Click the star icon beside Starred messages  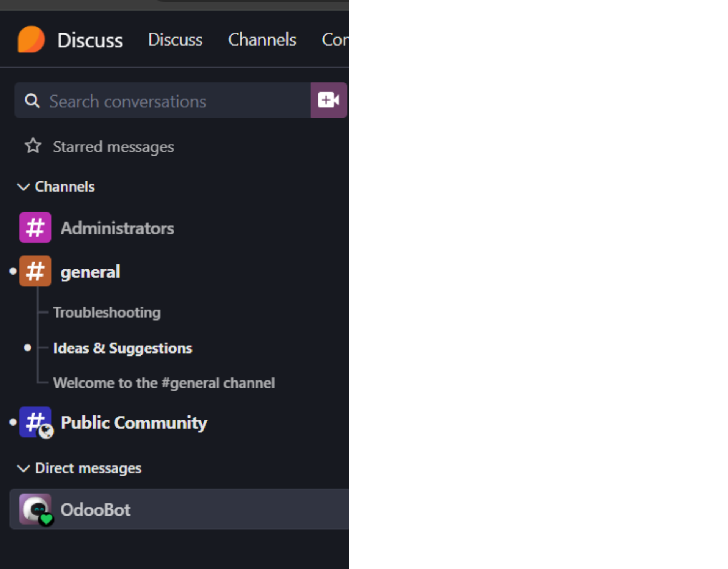click(33, 146)
